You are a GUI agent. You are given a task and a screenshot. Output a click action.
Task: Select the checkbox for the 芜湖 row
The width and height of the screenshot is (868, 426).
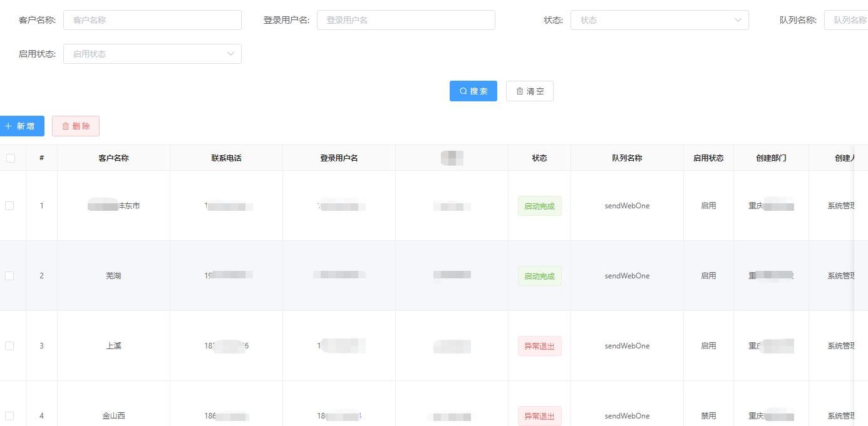[9, 276]
